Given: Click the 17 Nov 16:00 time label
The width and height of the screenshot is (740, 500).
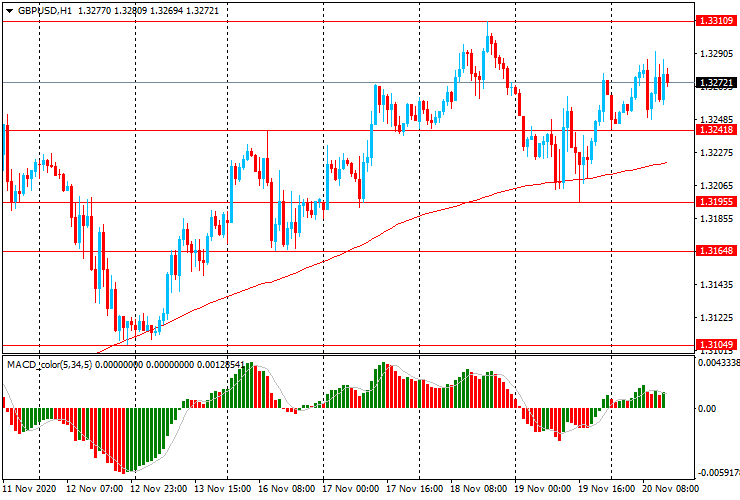Looking at the screenshot, I should (x=415, y=489).
